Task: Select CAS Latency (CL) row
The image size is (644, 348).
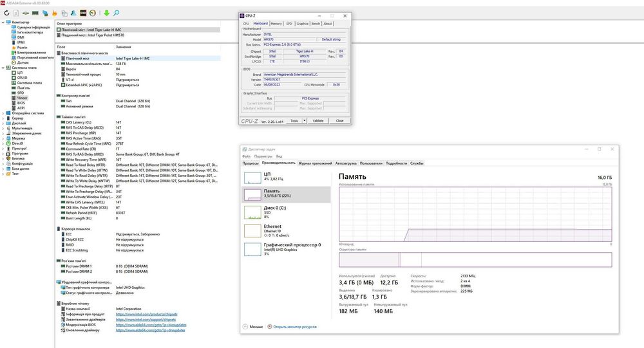Action: click(138, 122)
